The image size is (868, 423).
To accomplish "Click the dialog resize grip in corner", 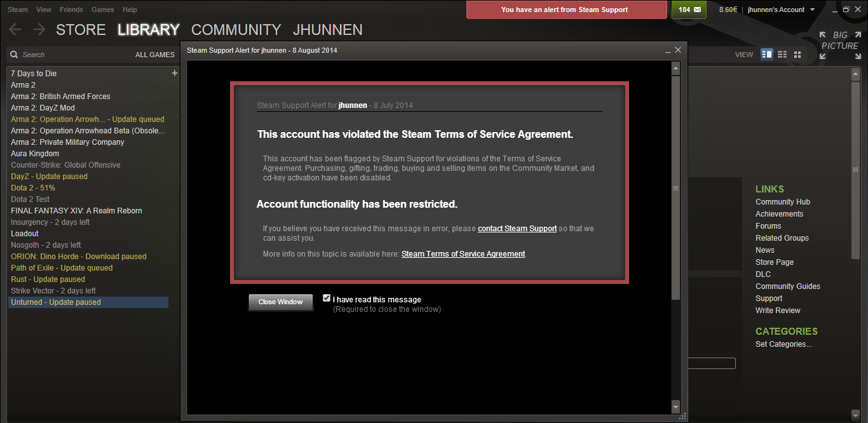I will (x=682, y=416).
